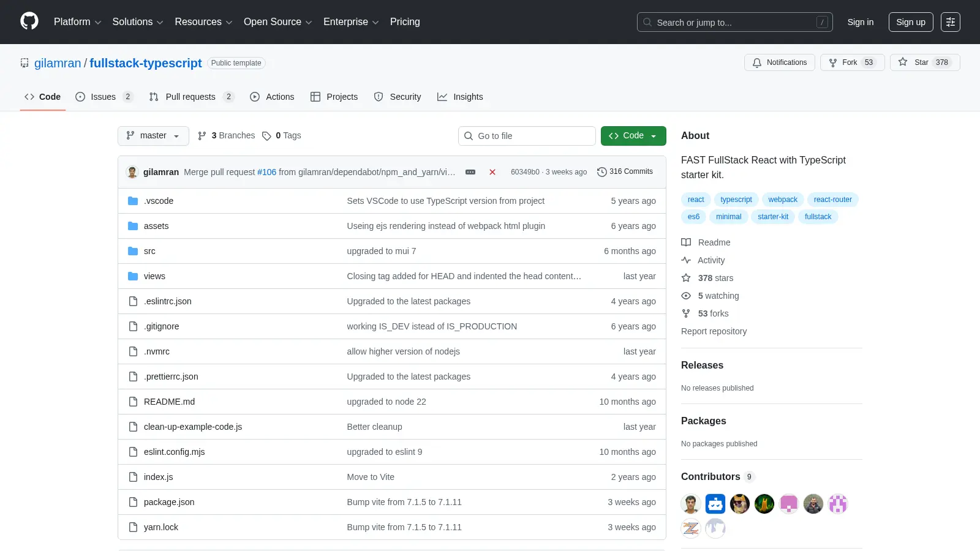The width and height of the screenshot is (980, 551).
Task: Click Report repository link
Action: click(714, 331)
